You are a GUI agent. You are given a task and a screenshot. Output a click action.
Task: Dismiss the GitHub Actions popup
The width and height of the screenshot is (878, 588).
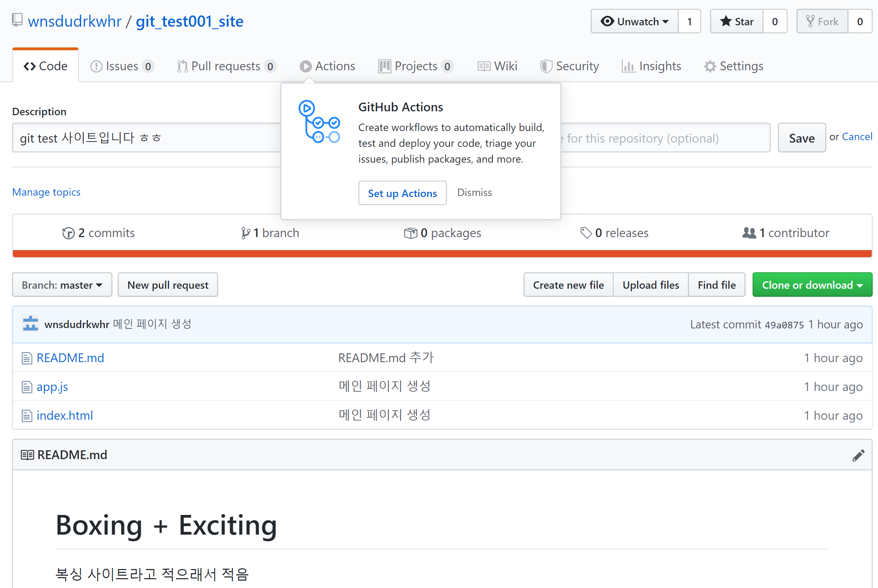[474, 193]
